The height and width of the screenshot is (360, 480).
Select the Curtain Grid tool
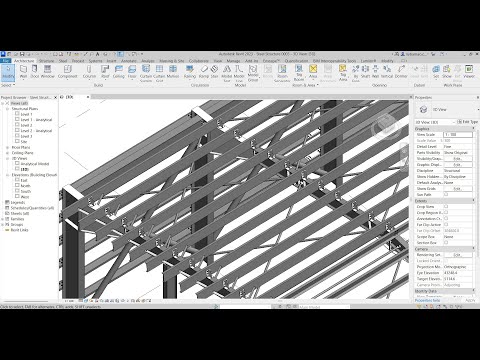tap(159, 73)
